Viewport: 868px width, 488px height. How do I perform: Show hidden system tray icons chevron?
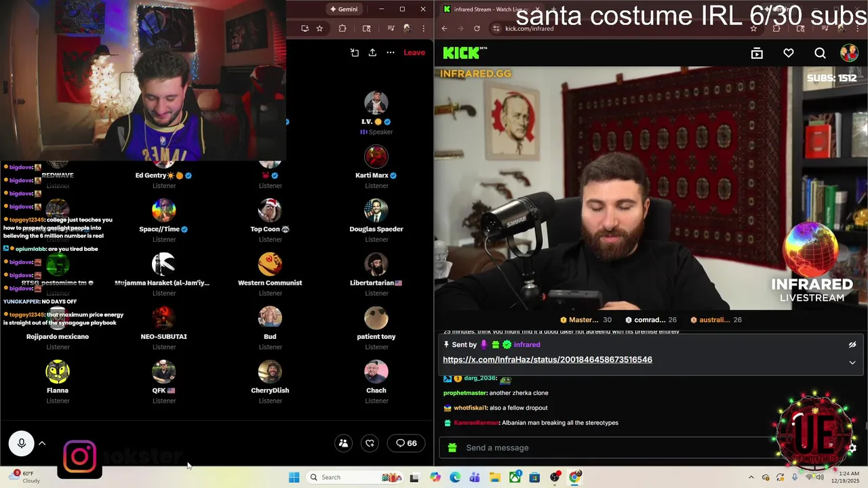pyautogui.click(x=751, y=477)
